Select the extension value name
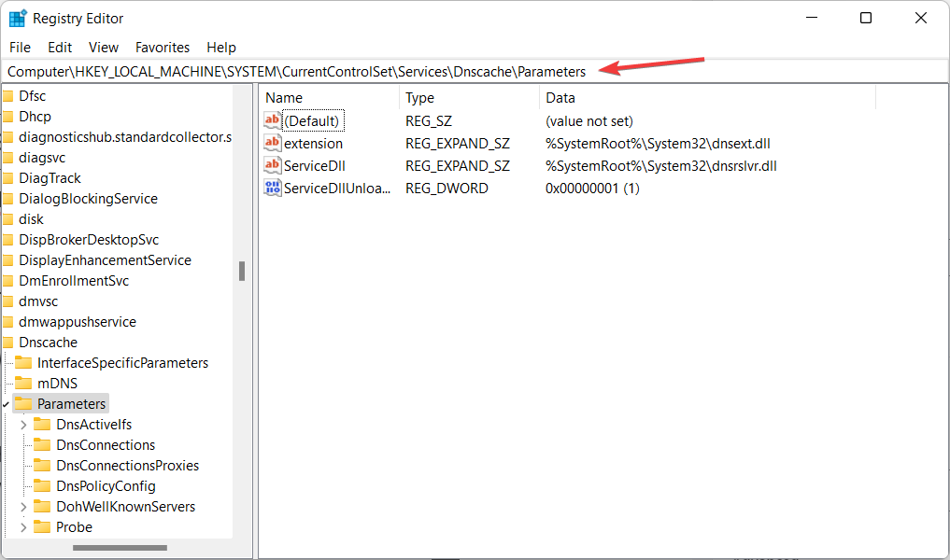The height and width of the screenshot is (560, 950). point(313,144)
